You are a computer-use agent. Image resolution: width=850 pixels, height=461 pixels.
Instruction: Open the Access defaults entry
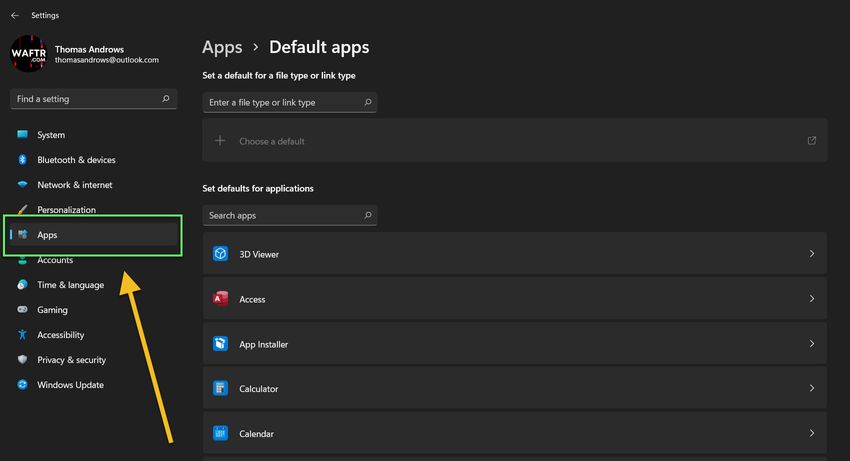(515, 299)
